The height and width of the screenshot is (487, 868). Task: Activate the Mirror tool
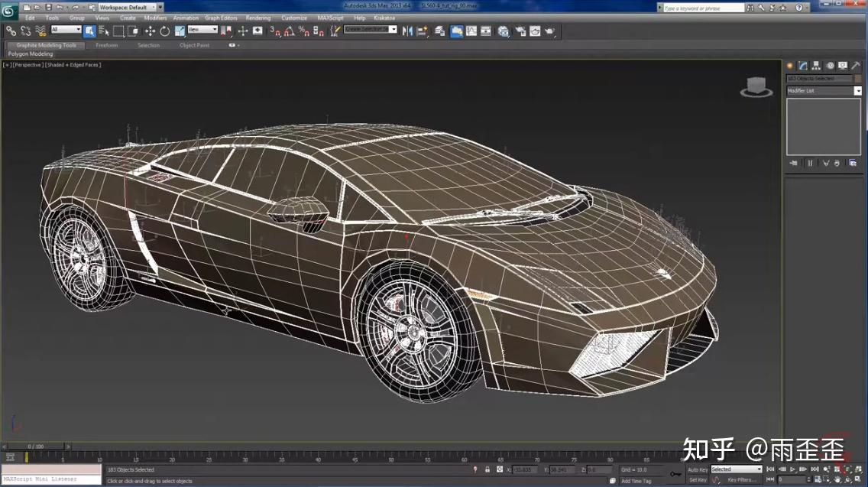(407, 31)
